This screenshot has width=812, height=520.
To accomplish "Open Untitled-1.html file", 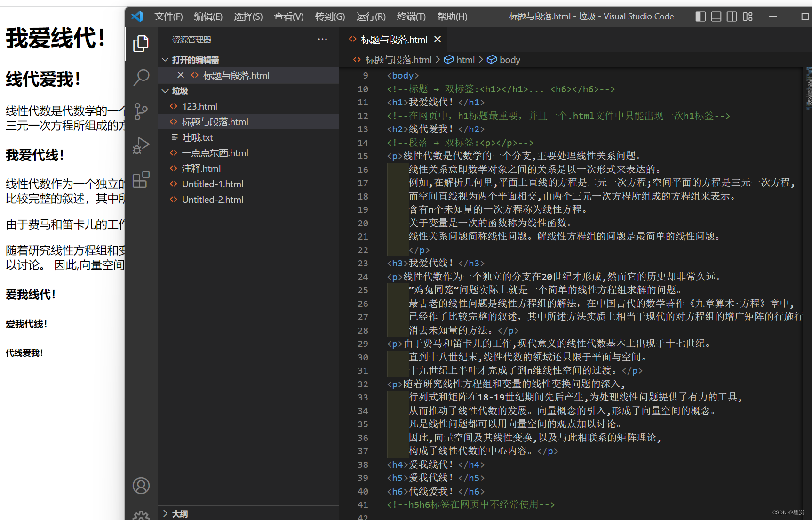I will point(248,184).
